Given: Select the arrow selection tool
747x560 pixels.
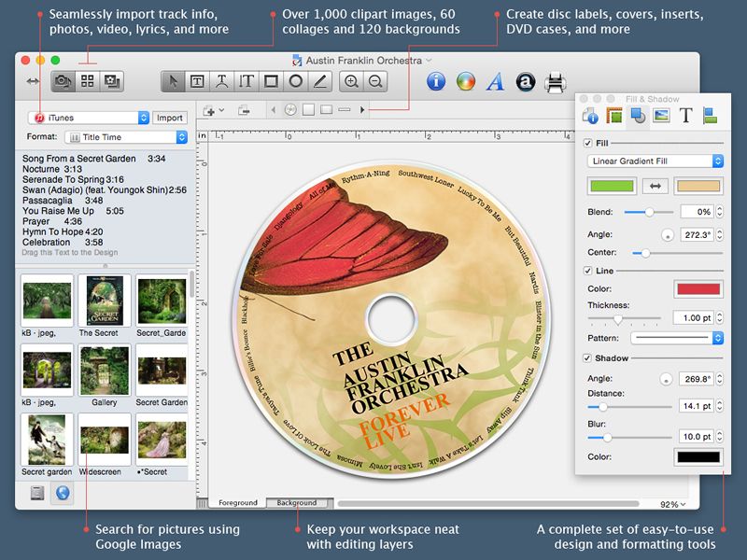Looking at the screenshot, I should [x=174, y=81].
